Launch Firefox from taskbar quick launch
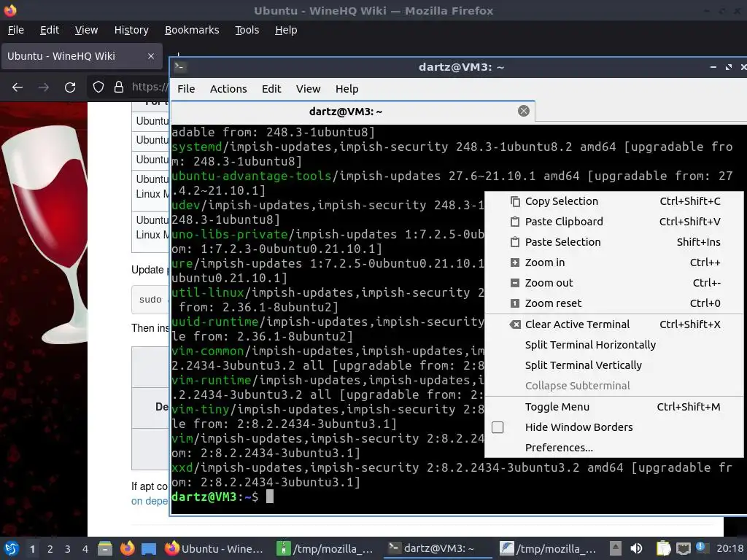 [127, 548]
